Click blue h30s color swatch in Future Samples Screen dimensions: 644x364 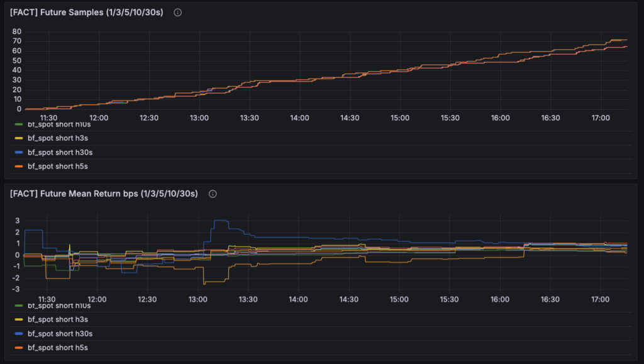tap(18, 152)
